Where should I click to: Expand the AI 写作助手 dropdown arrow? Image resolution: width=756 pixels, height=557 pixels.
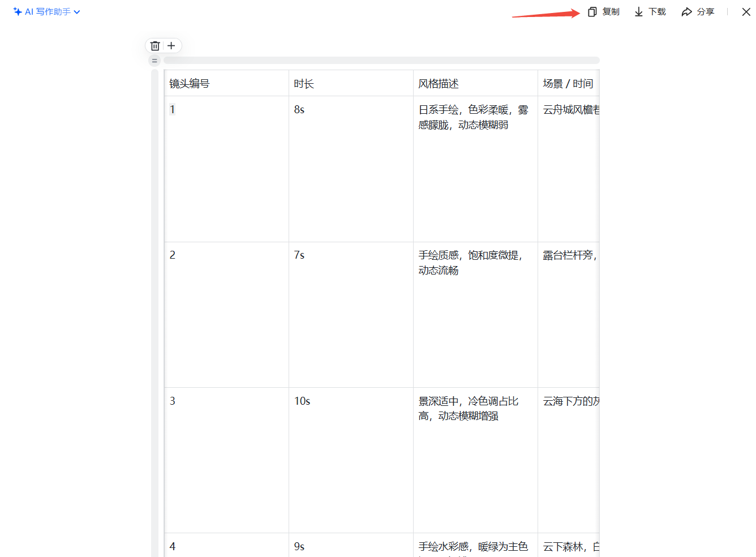point(77,12)
